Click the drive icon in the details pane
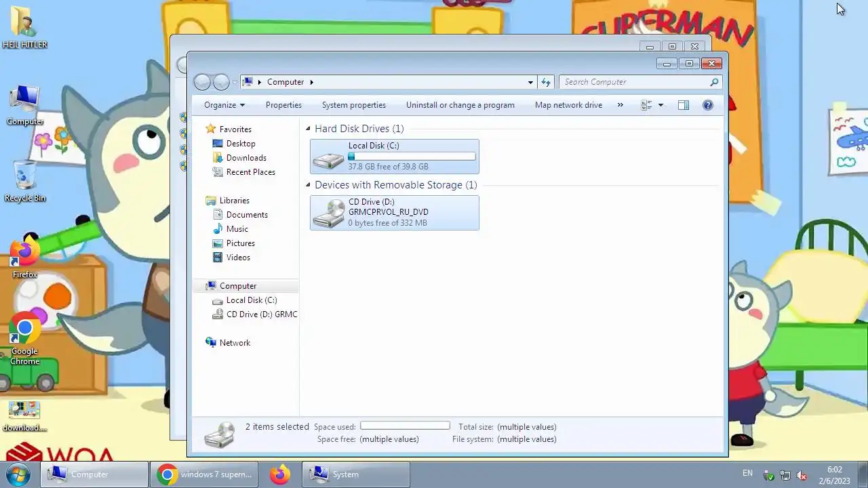 [x=220, y=434]
